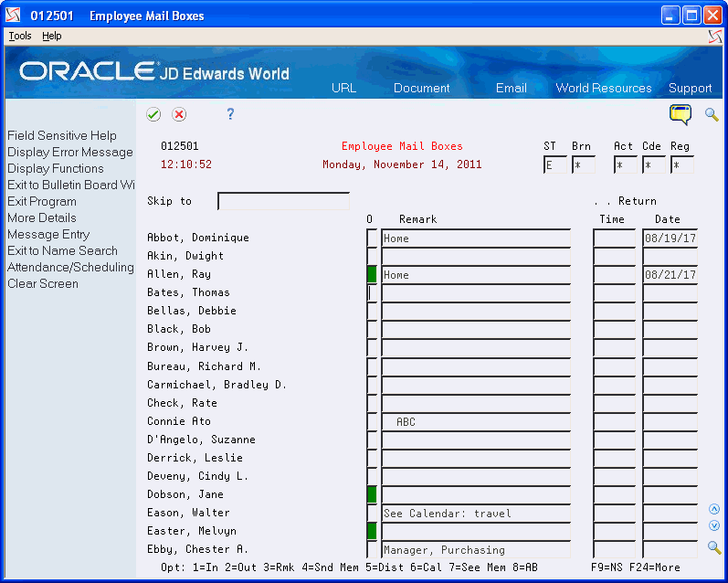This screenshot has width=728, height=583.
Task: Click program number 012501 text
Action: click(x=180, y=146)
